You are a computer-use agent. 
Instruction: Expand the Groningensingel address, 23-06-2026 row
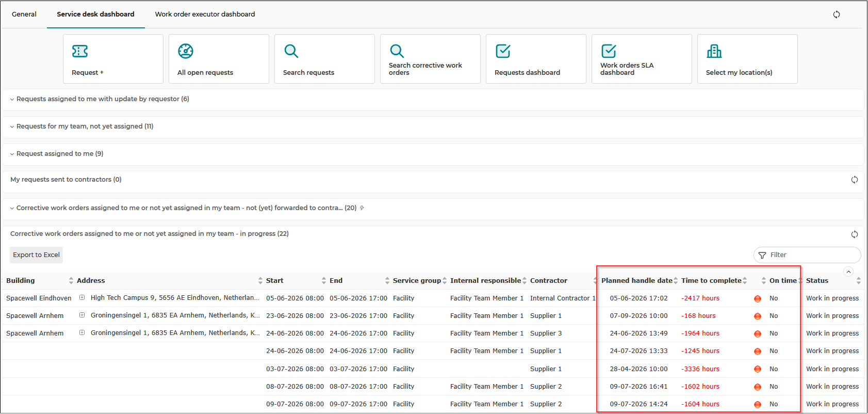click(82, 315)
